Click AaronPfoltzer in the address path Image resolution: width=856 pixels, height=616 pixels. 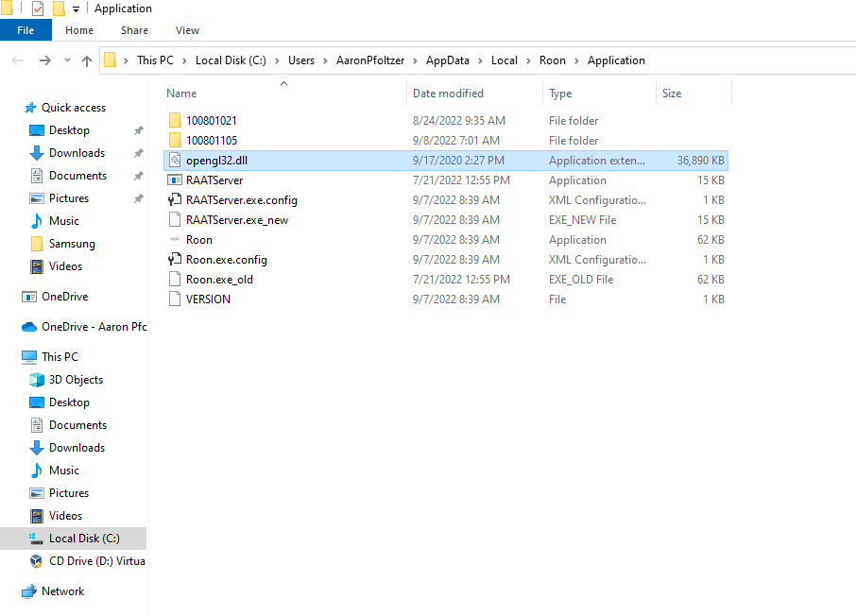370,60
